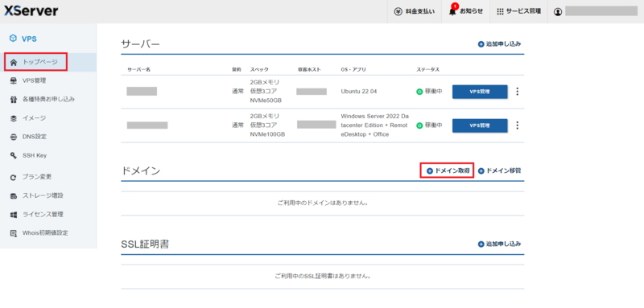Click the globe icon beside DNS設定
Image resolution: width=644 pixels, height=308 pixels.
(x=14, y=137)
